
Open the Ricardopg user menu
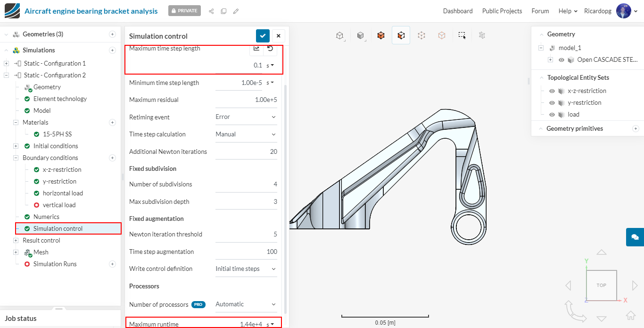(x=611, y=11)
